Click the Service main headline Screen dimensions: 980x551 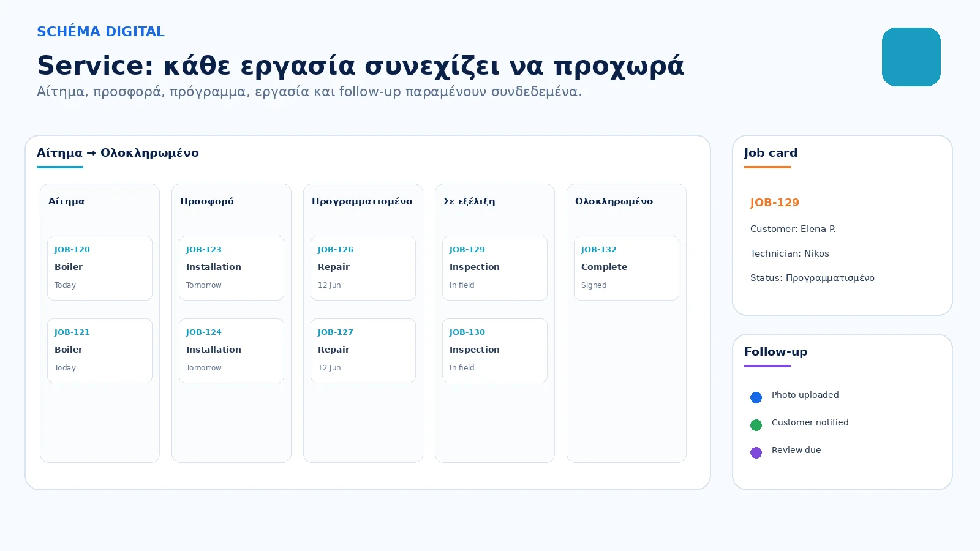[x=360, y=66]
